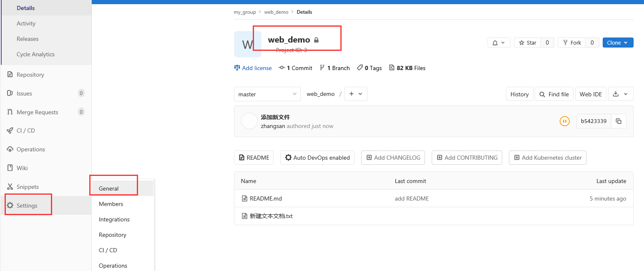Image resolution: width=644 pixels, height=271 pixels.
Task: Open the notification bell dropdown
Action: point(499,43)
